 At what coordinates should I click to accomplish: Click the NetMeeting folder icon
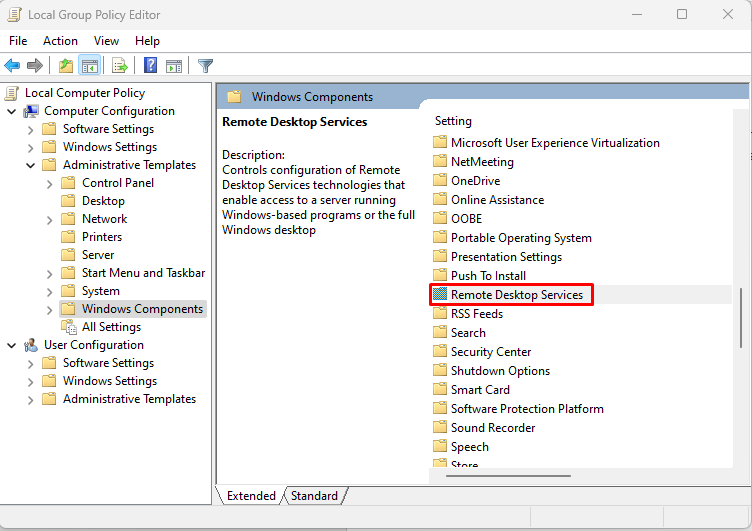(440, 161)
